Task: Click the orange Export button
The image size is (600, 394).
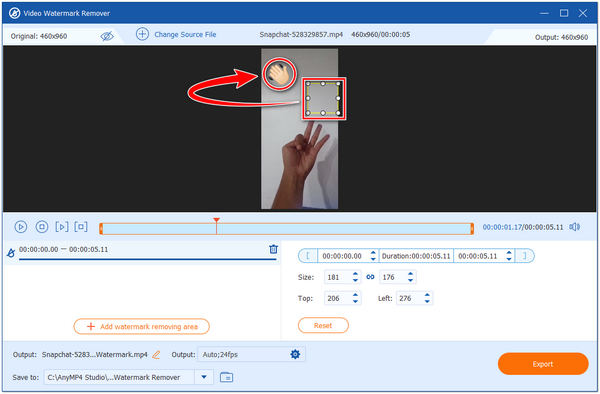Action: pyautogui.click(x=543, y=364)
